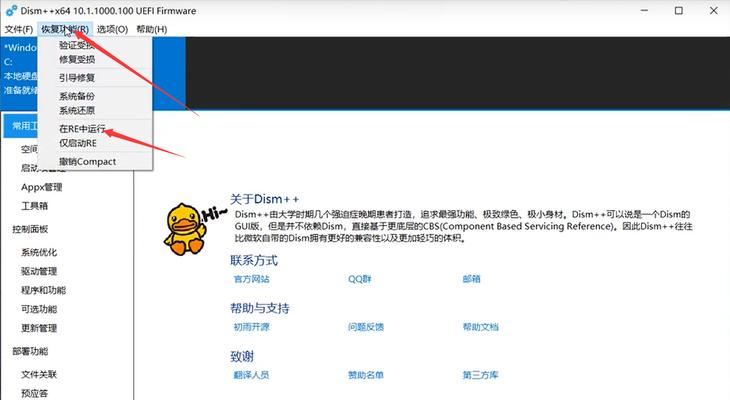Choose 系统备份 from the menu
730x400 pixels.
(x=77, y=96)
